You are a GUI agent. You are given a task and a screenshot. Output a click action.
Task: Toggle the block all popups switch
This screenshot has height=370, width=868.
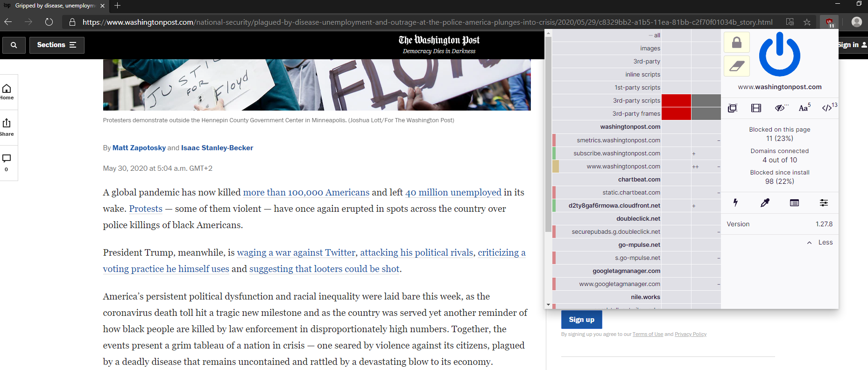[x=733, y=108]
